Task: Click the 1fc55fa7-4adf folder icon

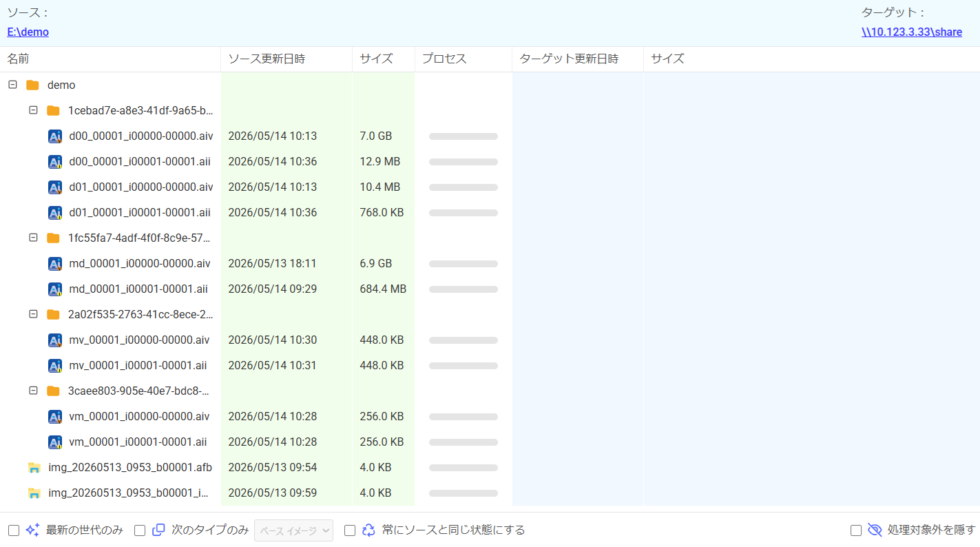Action: click(53, 238)
